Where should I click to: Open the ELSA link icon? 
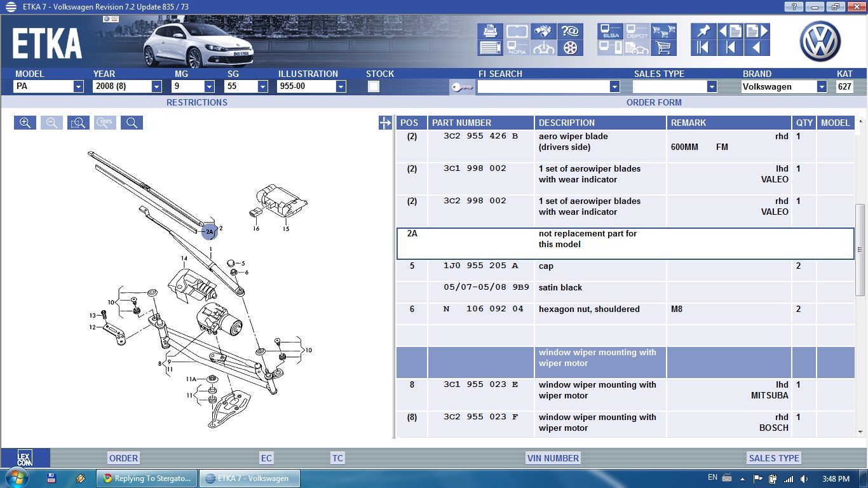610,31
